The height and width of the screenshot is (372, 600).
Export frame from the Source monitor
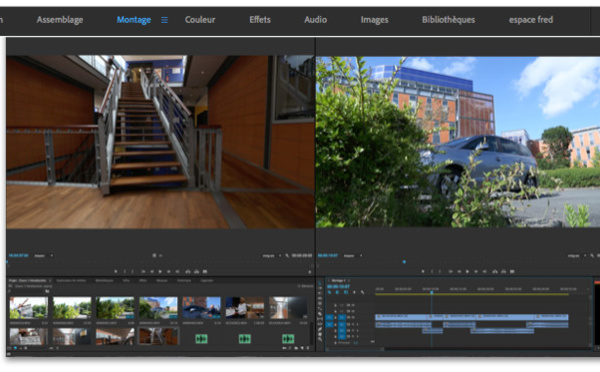(x=205, y=271)
